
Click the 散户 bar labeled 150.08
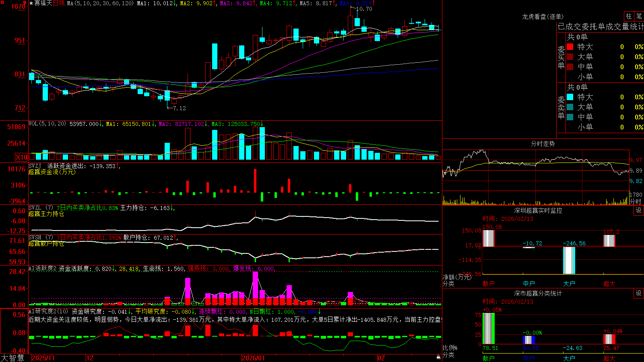(x=488, y=238)
